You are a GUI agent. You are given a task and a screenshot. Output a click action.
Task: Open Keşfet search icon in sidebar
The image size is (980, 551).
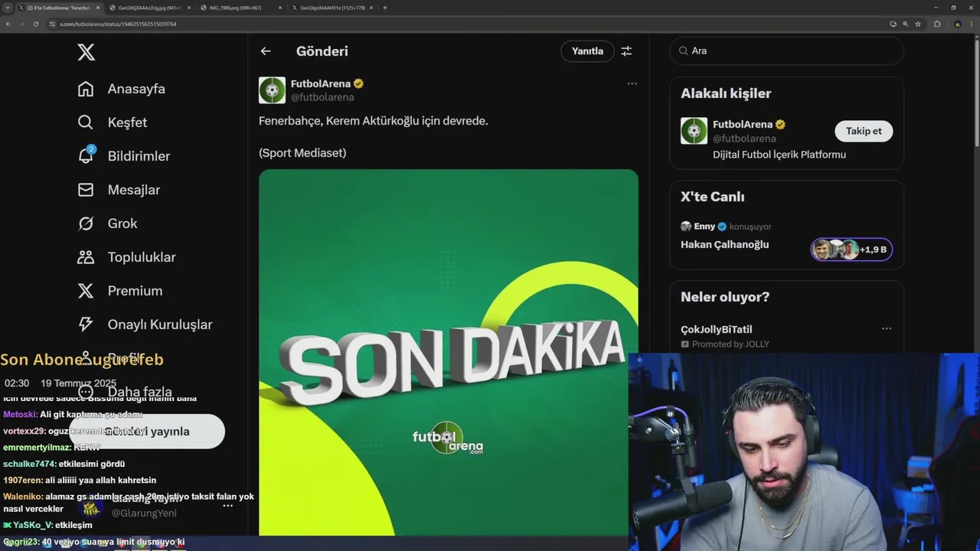point(86,122)
